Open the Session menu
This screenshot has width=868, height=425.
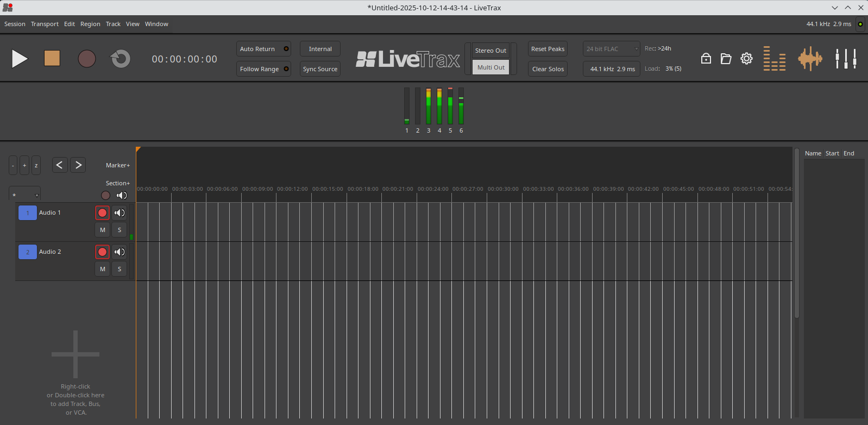15,24
